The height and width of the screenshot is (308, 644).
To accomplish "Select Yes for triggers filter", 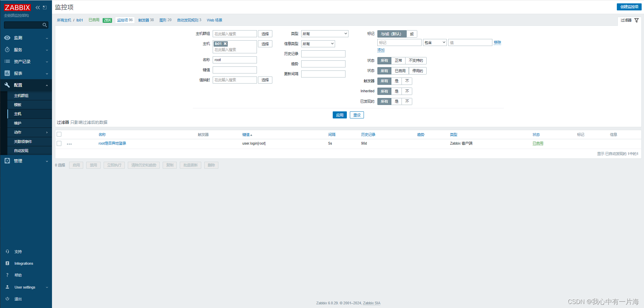I will [x=396, y=81].
